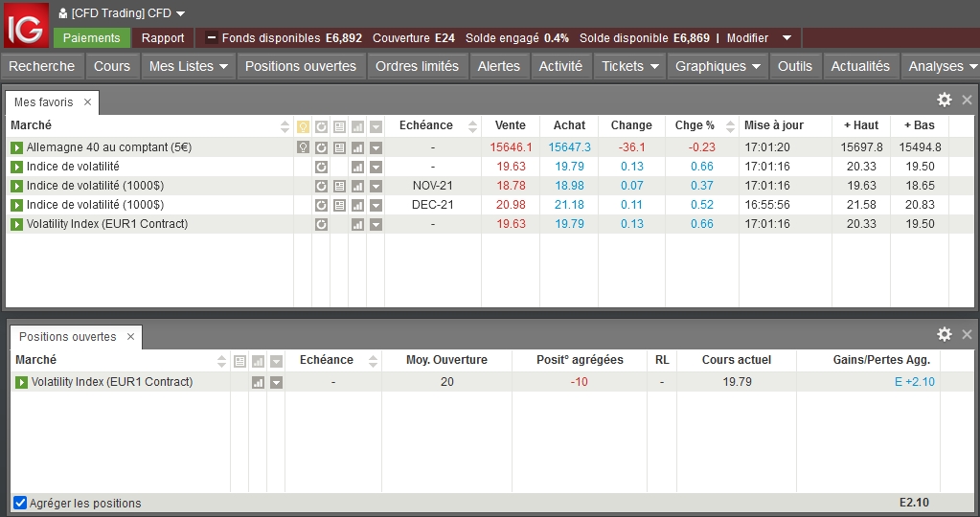Open chart icon in Volatility Index favorites row
This screenshot has width=980, height=517.
coord(357,224)
